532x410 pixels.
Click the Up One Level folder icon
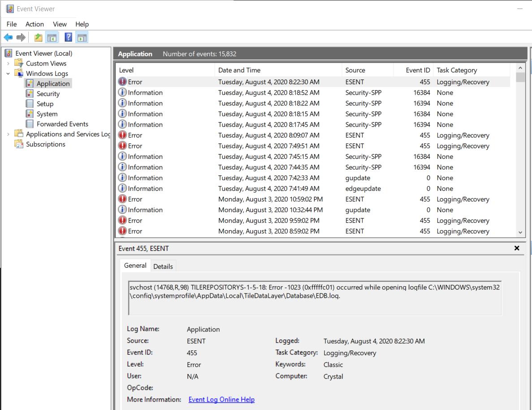point(39,38)
